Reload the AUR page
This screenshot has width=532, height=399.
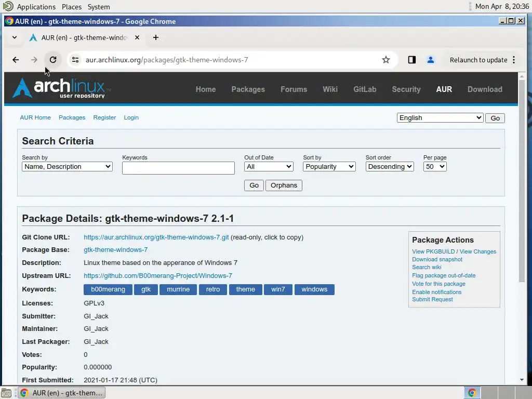click(x=53, y=60)
